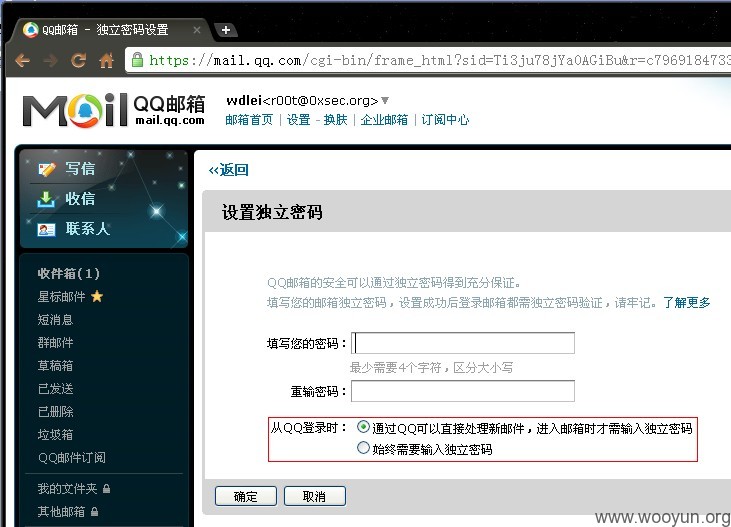Focus the 填写您的密码 input field
This screenshot has width=731, height=527.
pos(463,343)
